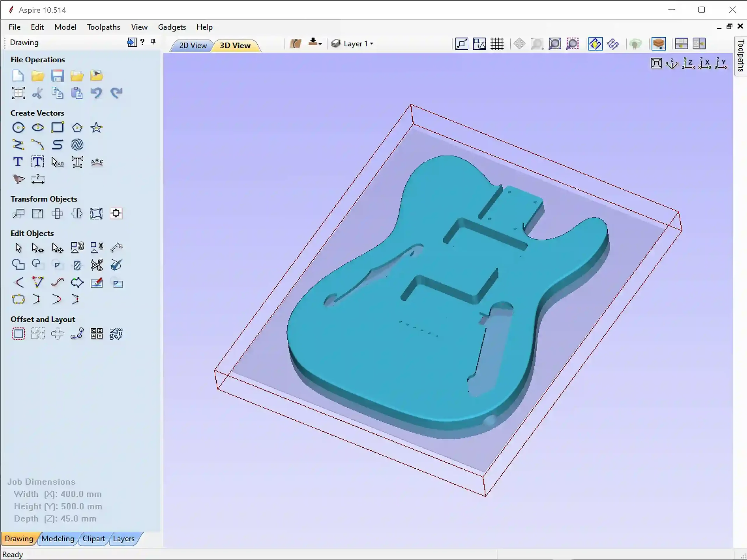Click the Width 400.0 mm value
The width and height of the screenshot is (747, 560).
click(x=81, y=494)
